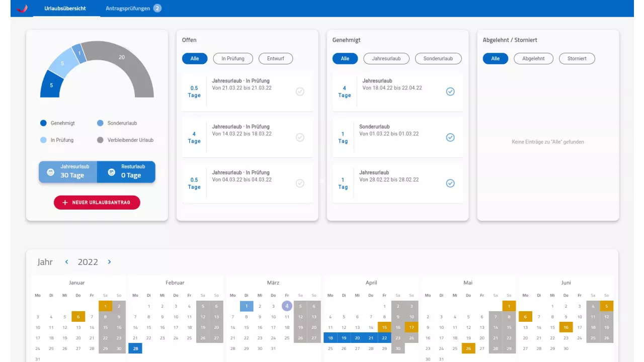644x362 pixels.
Task: Click the Neuer Urlaubsantrag button
Action: (97, 202)
